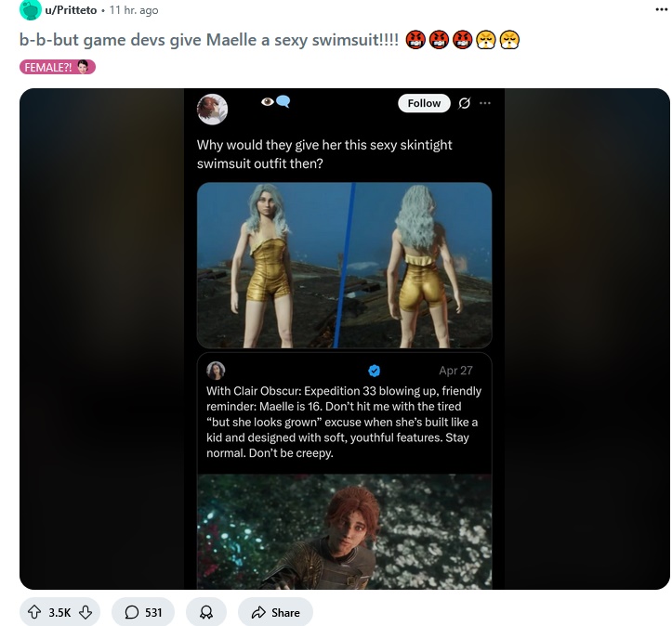This screenshot has width=672, height=626.
Task: Follow the tweet author
Action: (424, 103)
